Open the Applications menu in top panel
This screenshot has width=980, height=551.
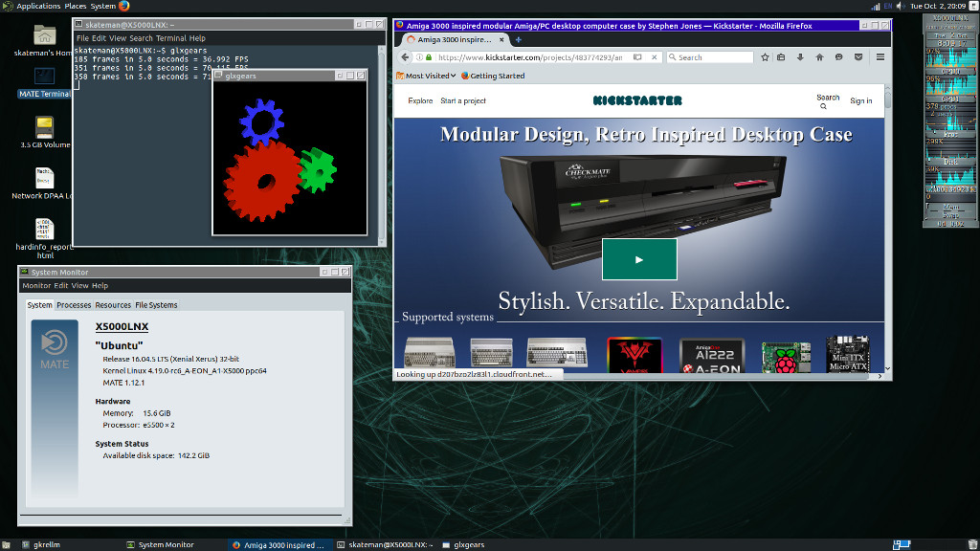pyautogui.click(x=38, y=6)
